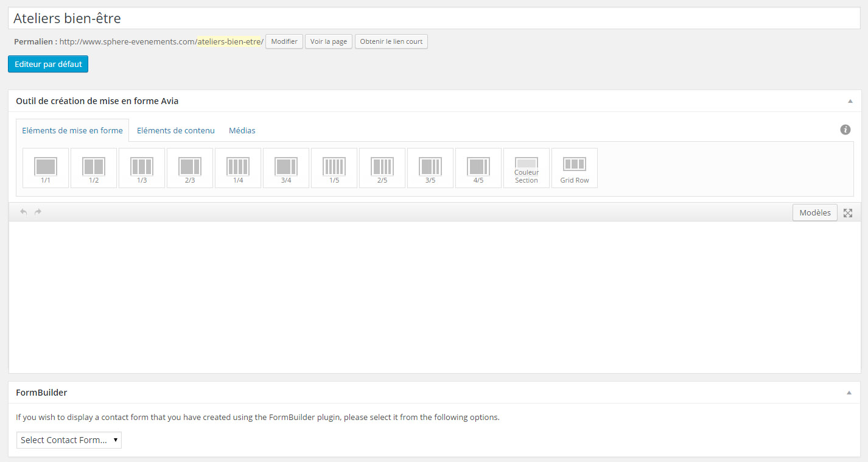Insert a 1/4 column layout element
868x462 pixels.
coord(238,168)
